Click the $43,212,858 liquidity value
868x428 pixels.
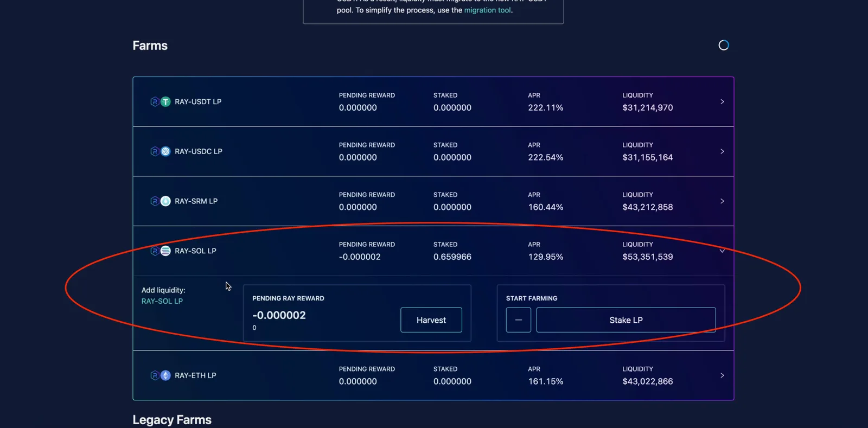648,207
